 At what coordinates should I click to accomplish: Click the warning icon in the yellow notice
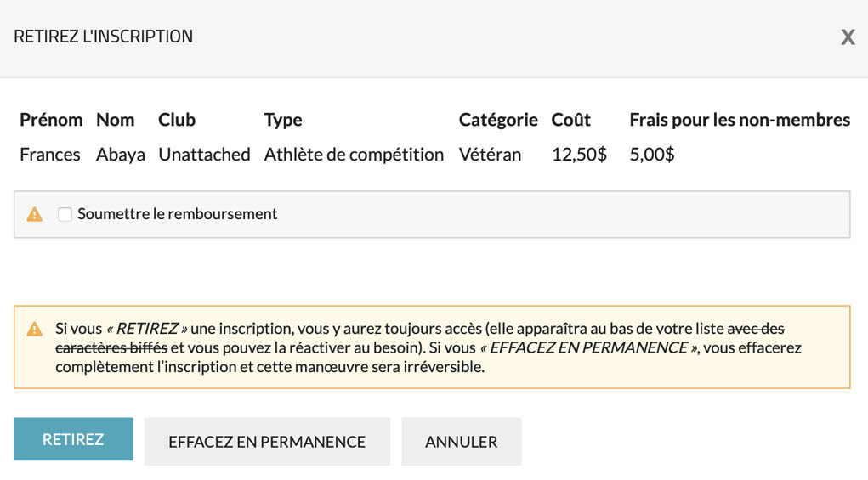[x=35, y=329]
